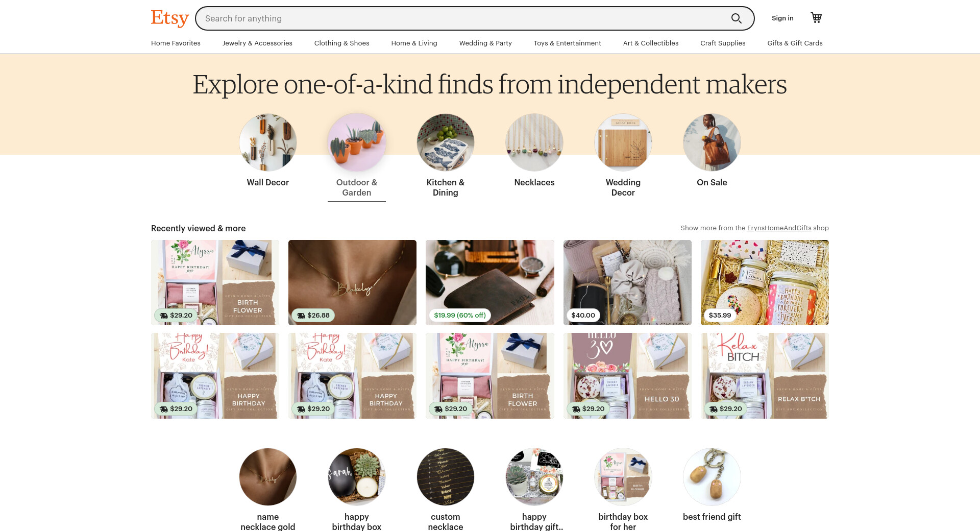980x531 pixels.
Task: Select the Outdoor & Garden category image
Action: click(357, 142)
